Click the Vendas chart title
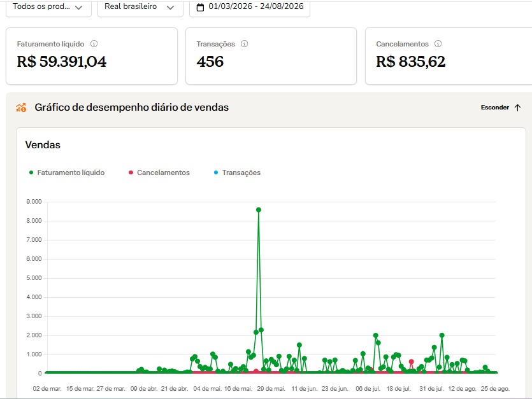 tap(43, 145)
